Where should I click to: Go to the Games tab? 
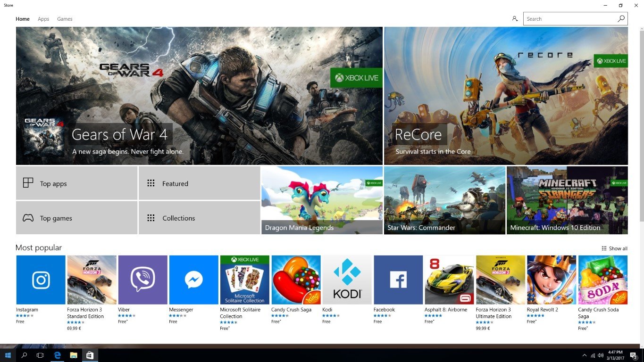tap(65, 19)
